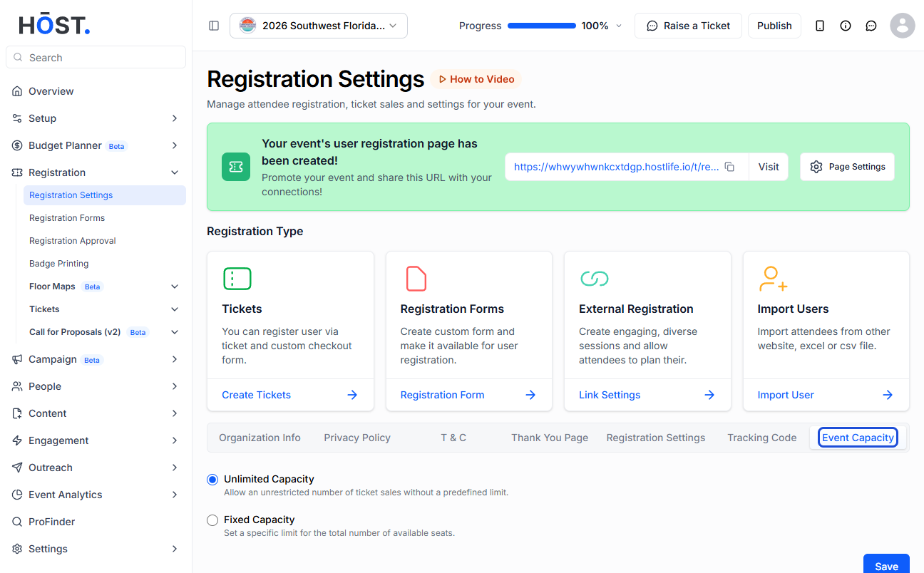Viewport: 924px width, 573px height.
Task: Click the registration URL text
Action: click(x=616, y=167)
